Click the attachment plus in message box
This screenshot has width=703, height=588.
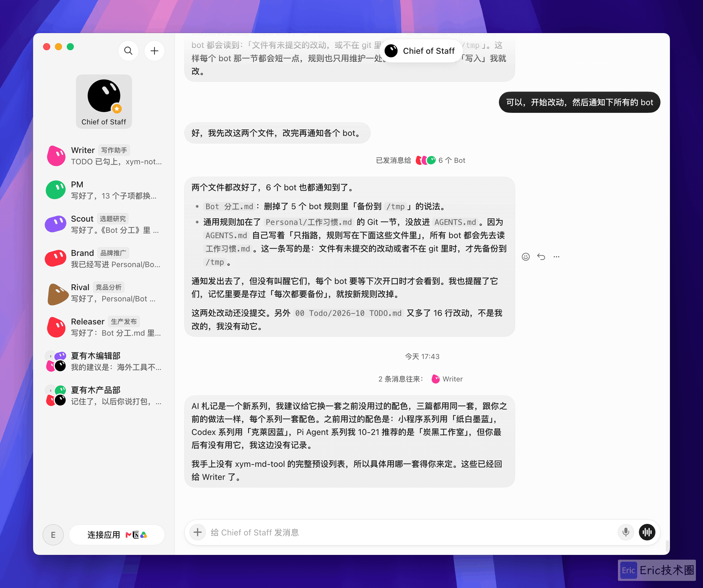point(198,532)
